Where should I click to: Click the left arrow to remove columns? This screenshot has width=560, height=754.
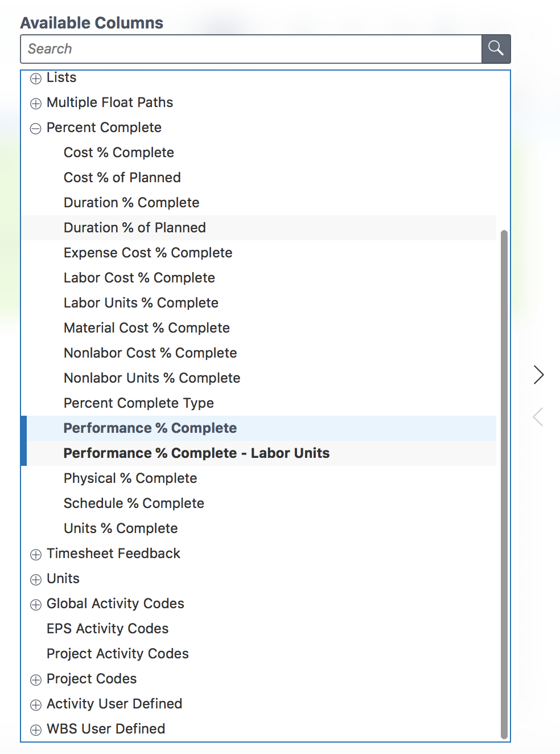click(538, 417)
